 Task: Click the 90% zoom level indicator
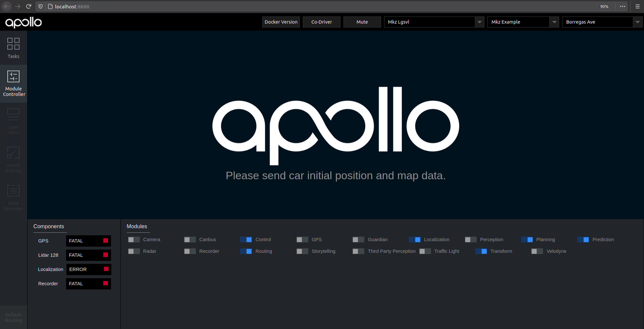click(x=604, y=6)
